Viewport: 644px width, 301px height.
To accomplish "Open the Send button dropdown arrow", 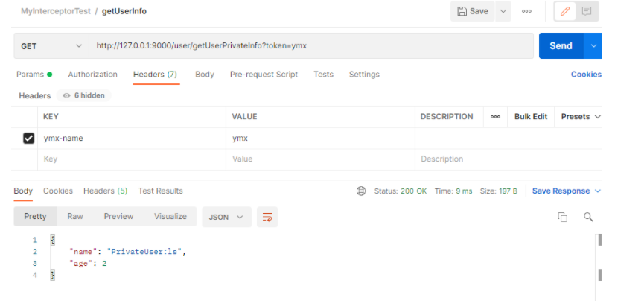I will coord(593,46).
